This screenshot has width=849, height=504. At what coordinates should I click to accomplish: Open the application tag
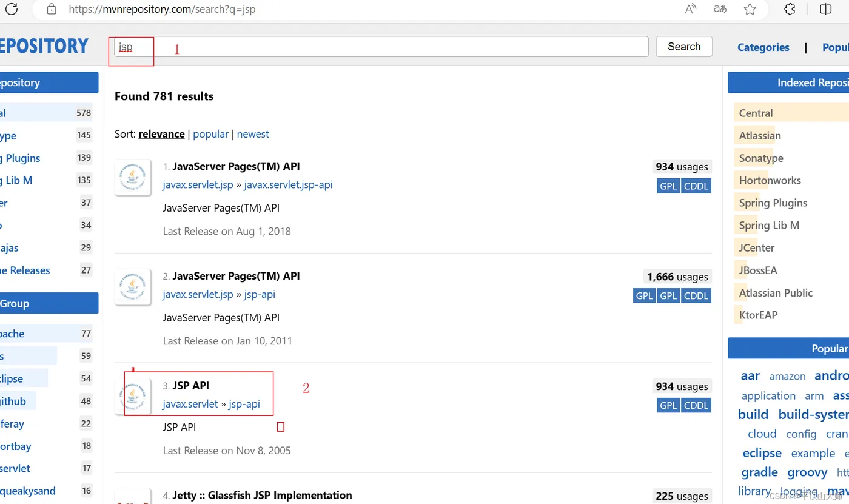pos(768,396)
